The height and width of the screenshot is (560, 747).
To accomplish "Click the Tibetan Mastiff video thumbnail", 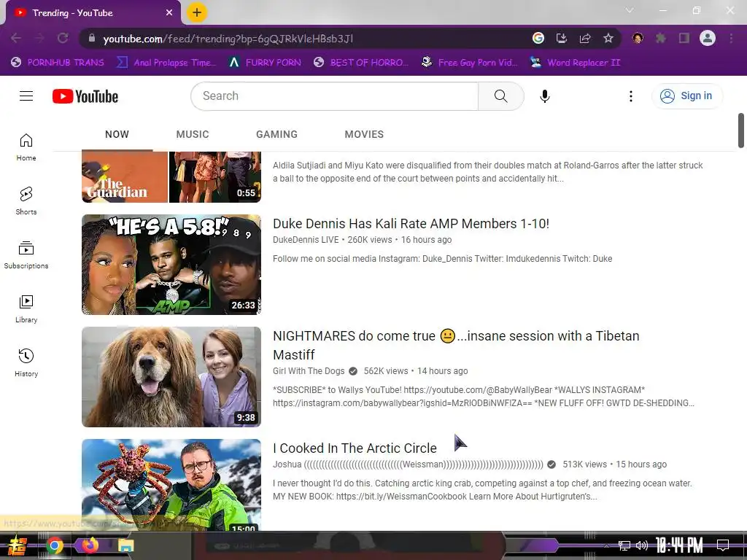I will tap(171, 377).
